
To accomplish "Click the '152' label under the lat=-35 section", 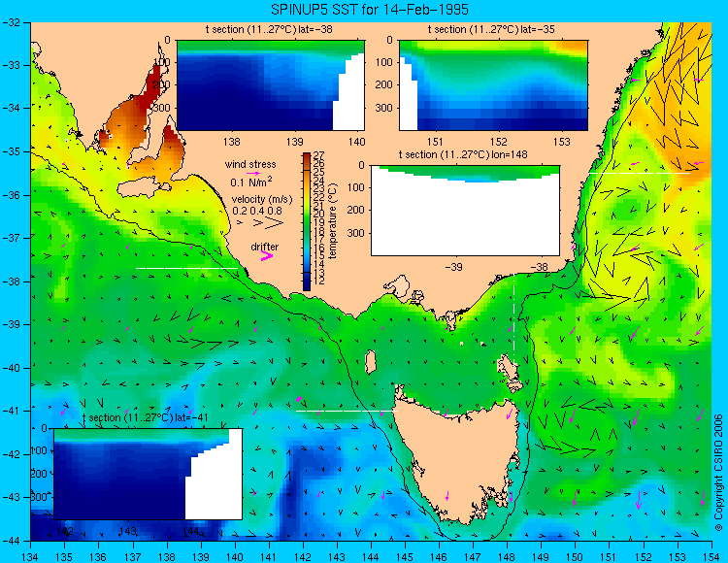I will click(x=498, y=142).
